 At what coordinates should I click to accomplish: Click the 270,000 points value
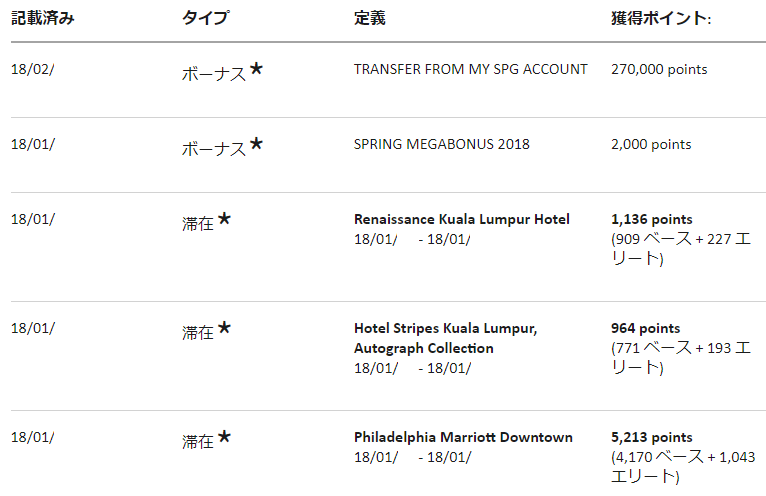tap(658, 70)
